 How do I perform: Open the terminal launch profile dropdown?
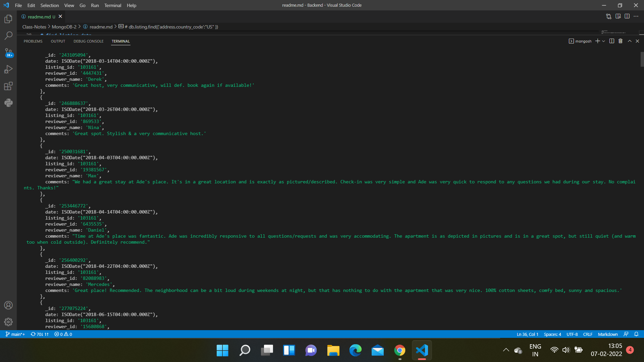click(x=604, y=41)
